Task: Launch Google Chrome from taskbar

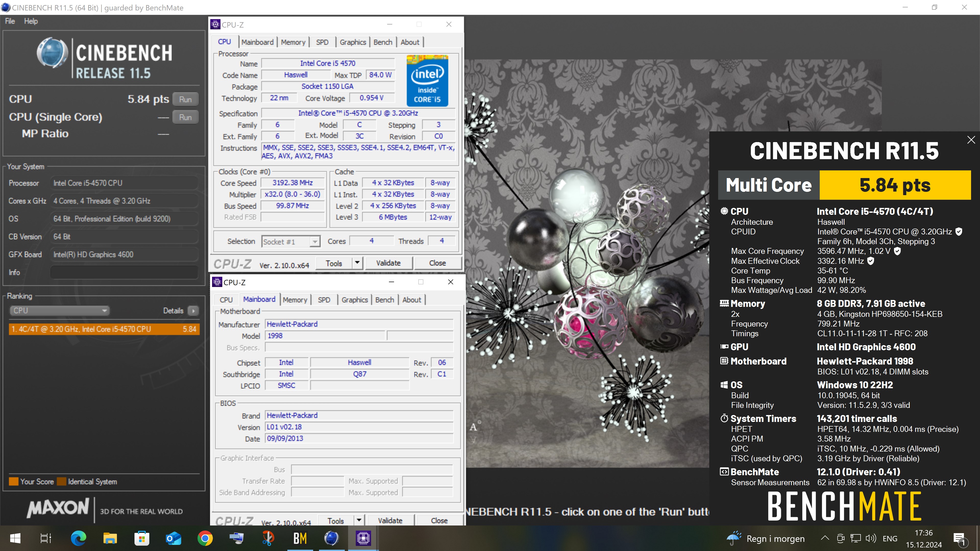Action: pyautogui.click(x=205, y=539)
